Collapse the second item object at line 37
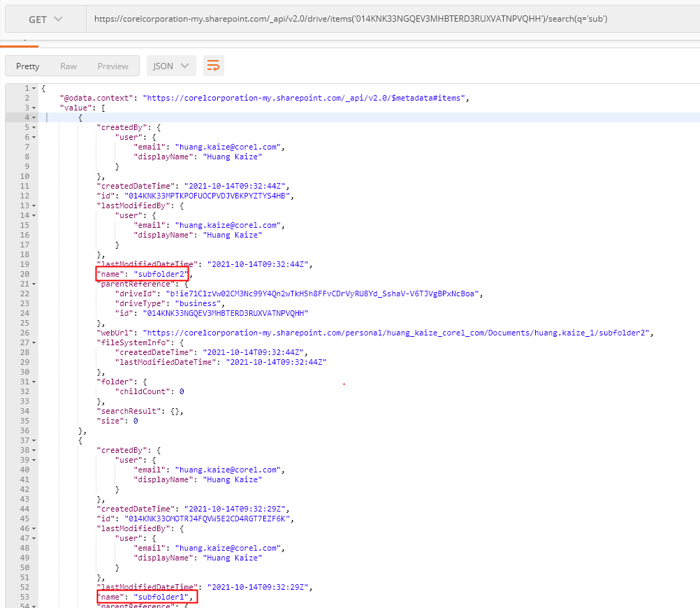 [x=33, y=440]
